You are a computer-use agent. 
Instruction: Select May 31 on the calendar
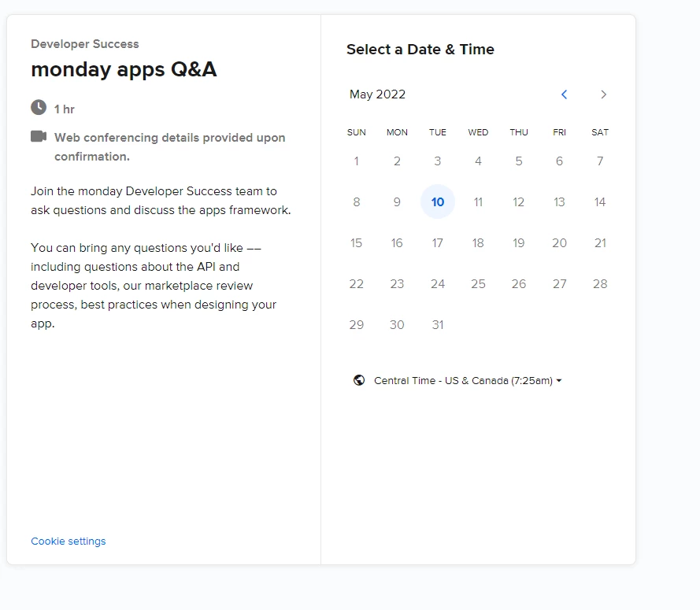(438, 325)
